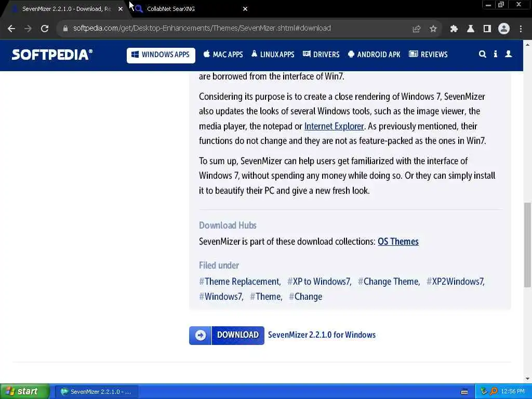Click the padlock site info icon
Image resolution: width=532 pixels, height=399 pixels.
click(x=65, y=29)
